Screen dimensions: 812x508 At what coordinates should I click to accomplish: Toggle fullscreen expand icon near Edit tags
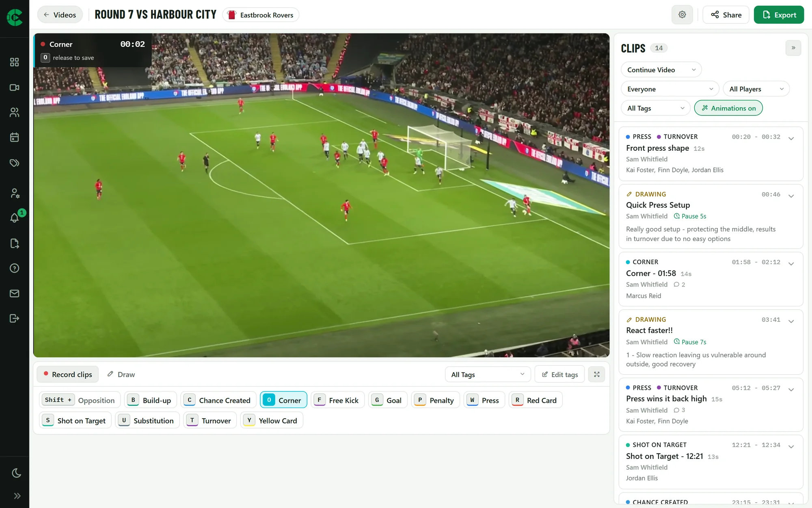tap(596, 374)
